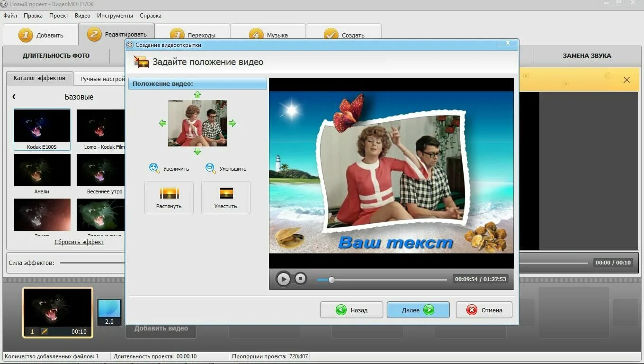644x364 pixels.
Task: Click the 00:00 / 00:10 main player time
Action: point(613,263)
